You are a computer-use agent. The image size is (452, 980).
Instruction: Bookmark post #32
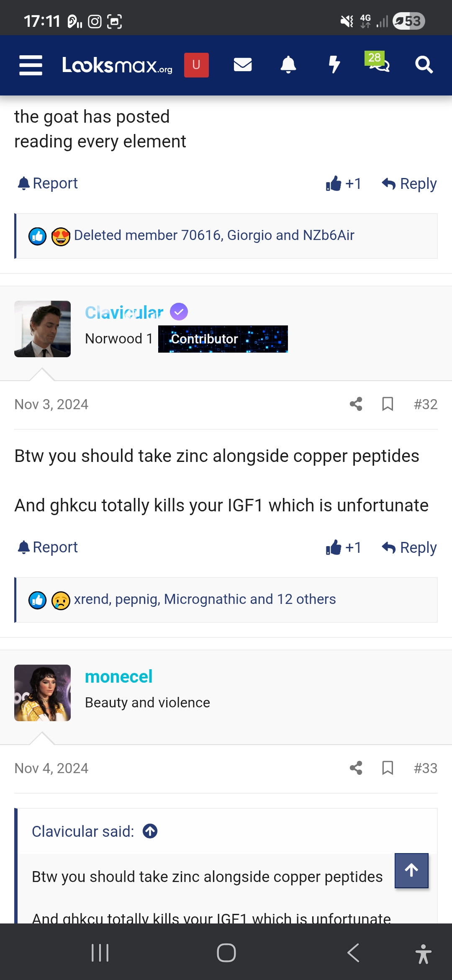click(x=388, y=404)
